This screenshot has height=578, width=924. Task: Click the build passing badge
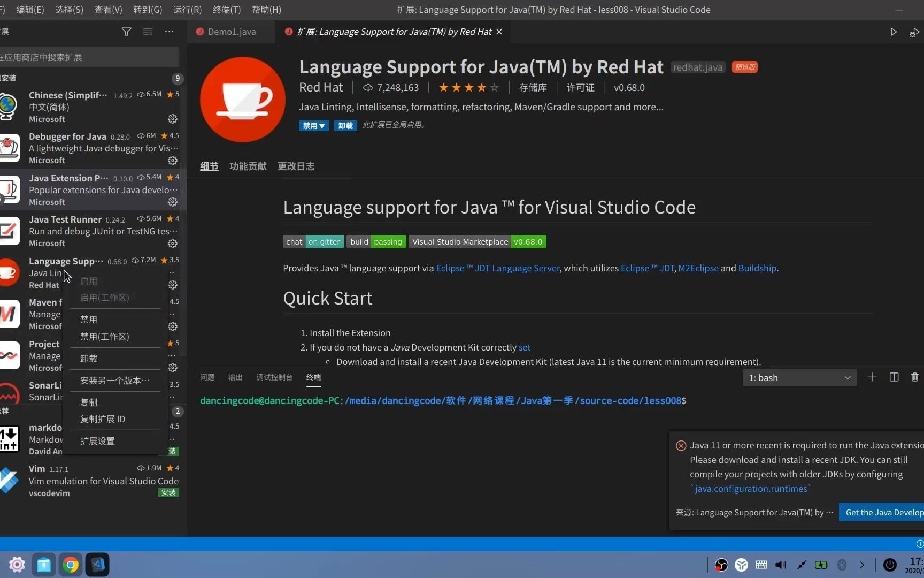point(376,242)
